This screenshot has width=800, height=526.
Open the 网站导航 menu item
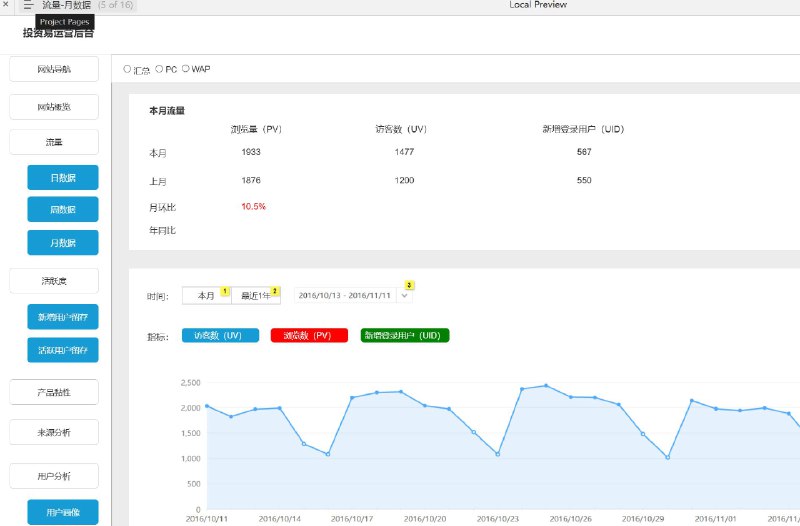[x=54, y=69]
